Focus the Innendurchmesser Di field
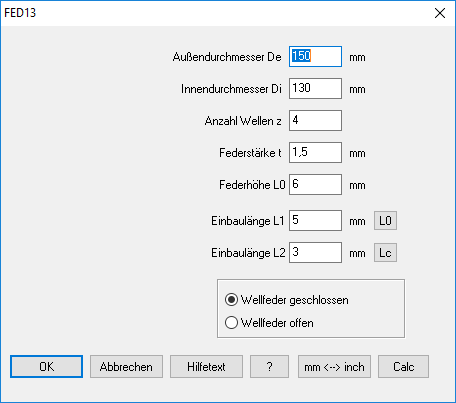 click(x=315, y=89)
